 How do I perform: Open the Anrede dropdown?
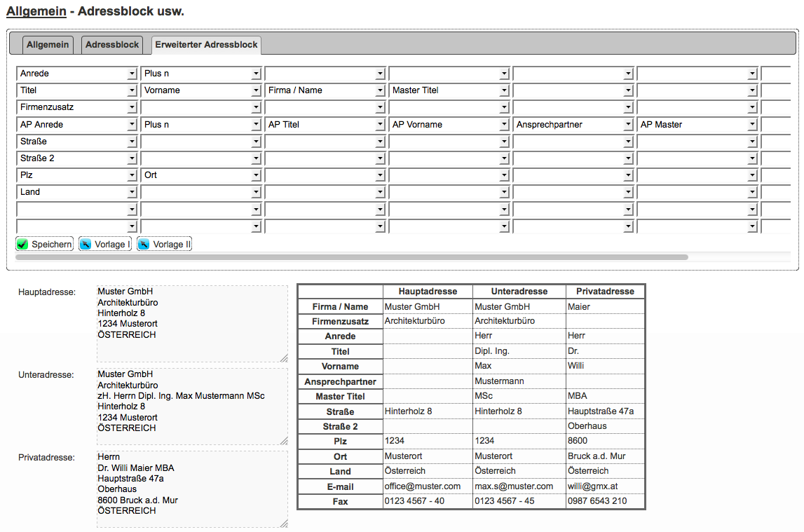[x=77, y=74]
